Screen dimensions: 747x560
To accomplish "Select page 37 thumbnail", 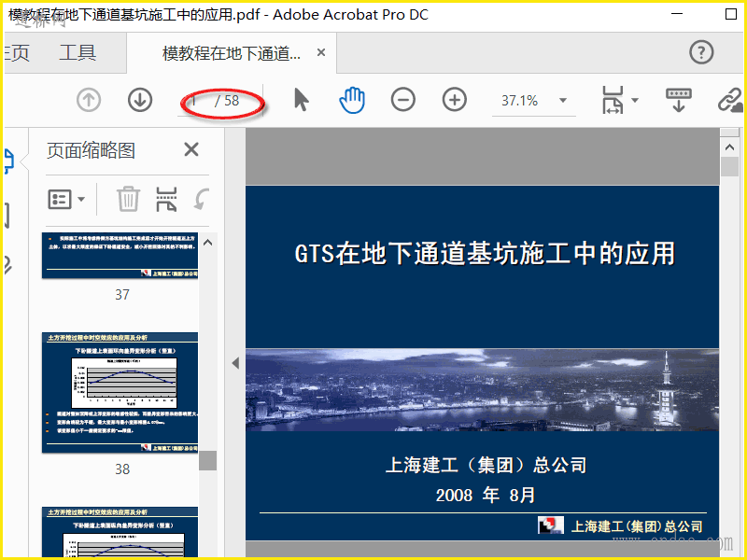I will click(120, 255).
